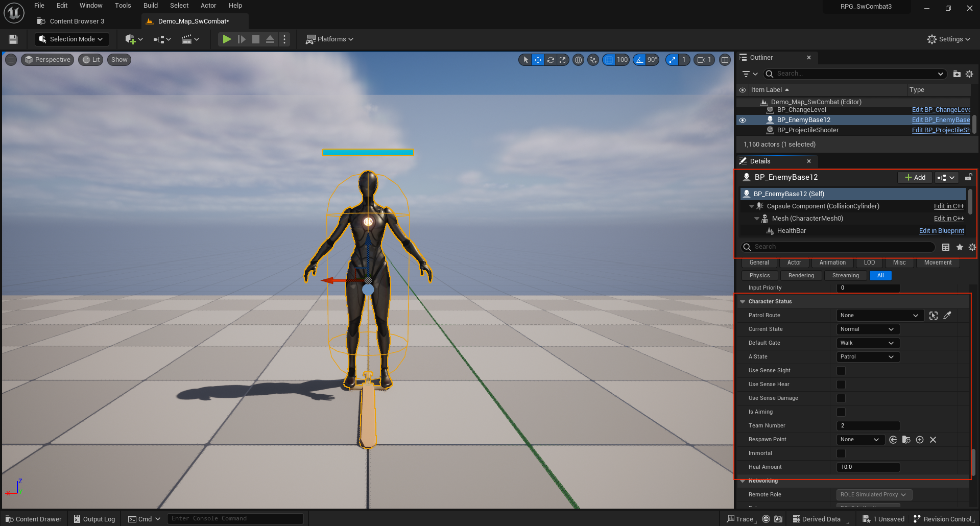The image size is (980, 526).
Task: Click Edit in Blueprint link for HealthBar
Action: point(942,231)
